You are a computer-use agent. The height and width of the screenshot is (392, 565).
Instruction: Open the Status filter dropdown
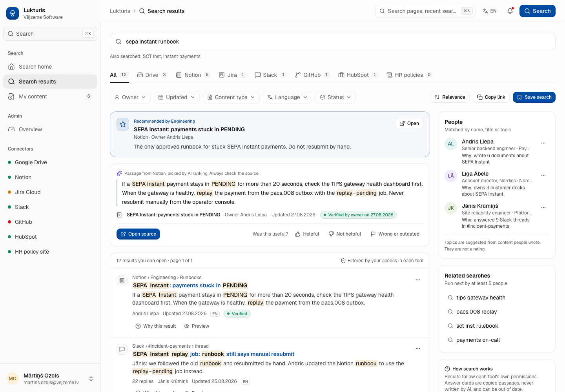point(335,97)
